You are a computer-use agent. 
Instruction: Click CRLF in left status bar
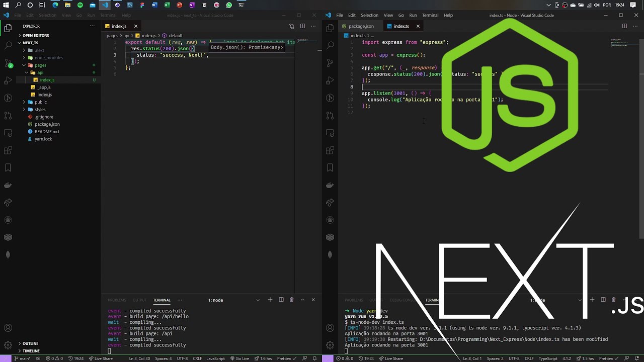(197, 358)
